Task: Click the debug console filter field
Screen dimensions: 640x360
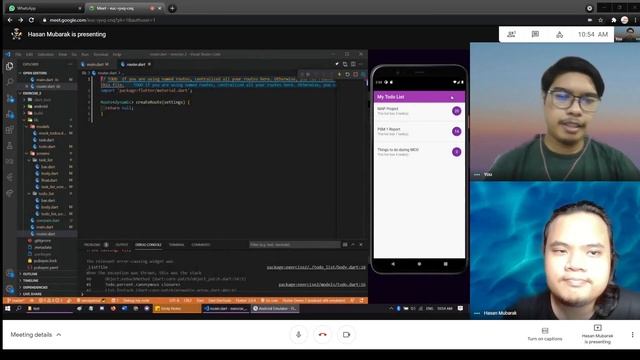Action: click(x=294, y=244)
